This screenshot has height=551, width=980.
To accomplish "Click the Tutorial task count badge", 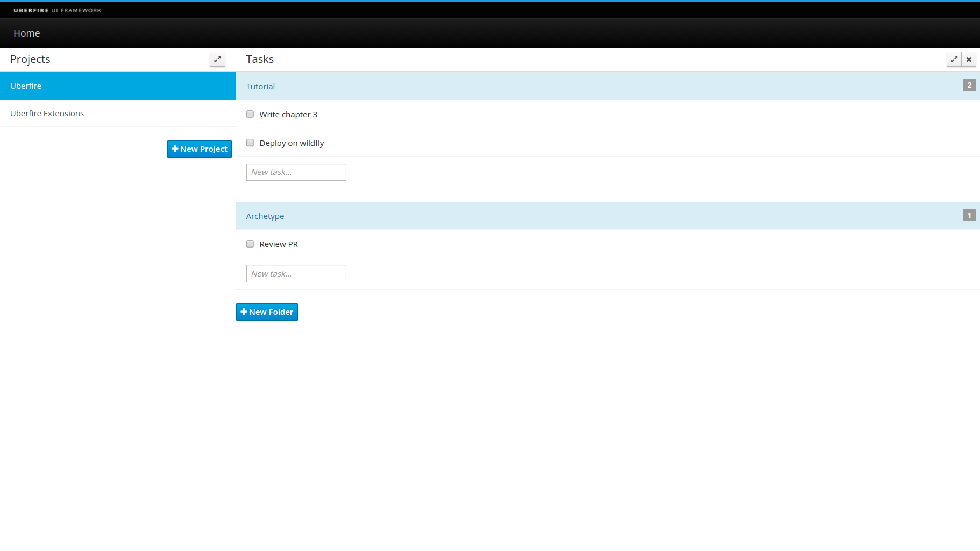I will [x=969, y=85].
